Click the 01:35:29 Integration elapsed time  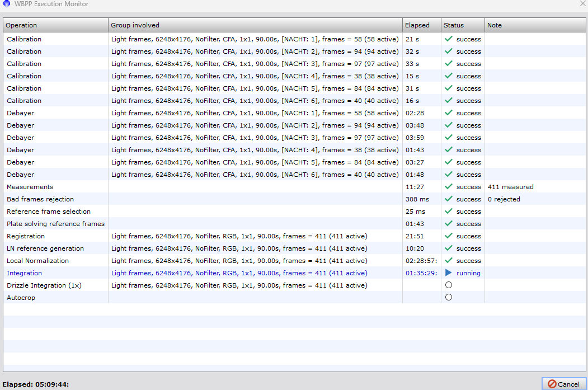[x=421, y=273]
